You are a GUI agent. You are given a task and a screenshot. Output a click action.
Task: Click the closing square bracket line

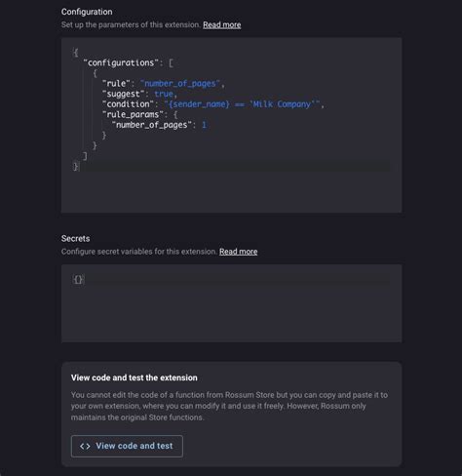point(85,156)
